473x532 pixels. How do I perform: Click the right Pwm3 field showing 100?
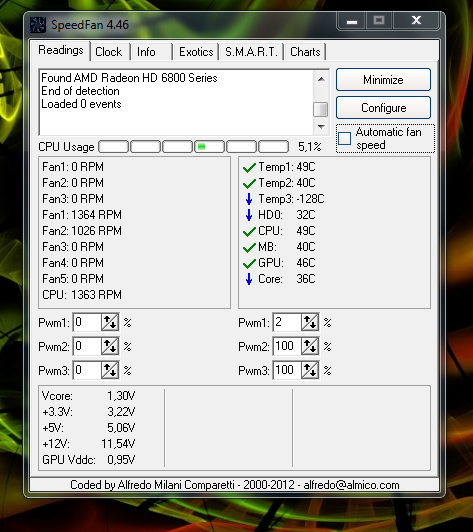tap(287, 370)
